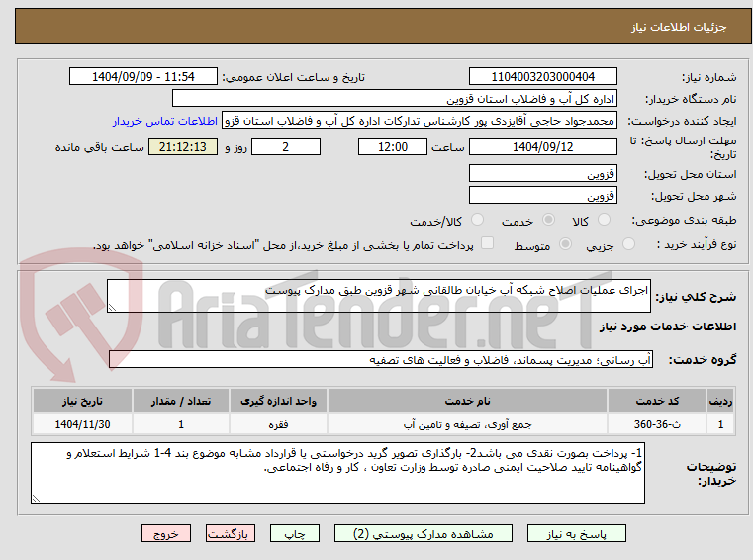Image resolution: width=753 pixels, height=560 pixels.
Task: Click the deadline time field 12:00
Action: coord(393,146)
